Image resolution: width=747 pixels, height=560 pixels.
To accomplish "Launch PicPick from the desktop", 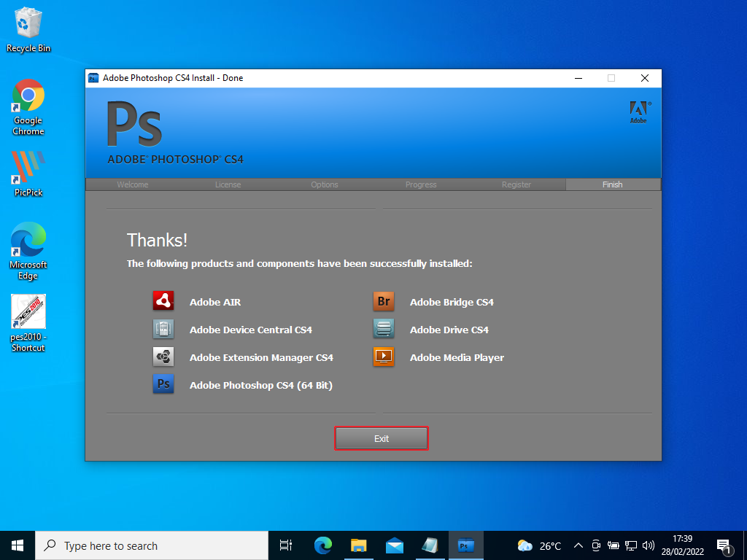I will point(28,168).
